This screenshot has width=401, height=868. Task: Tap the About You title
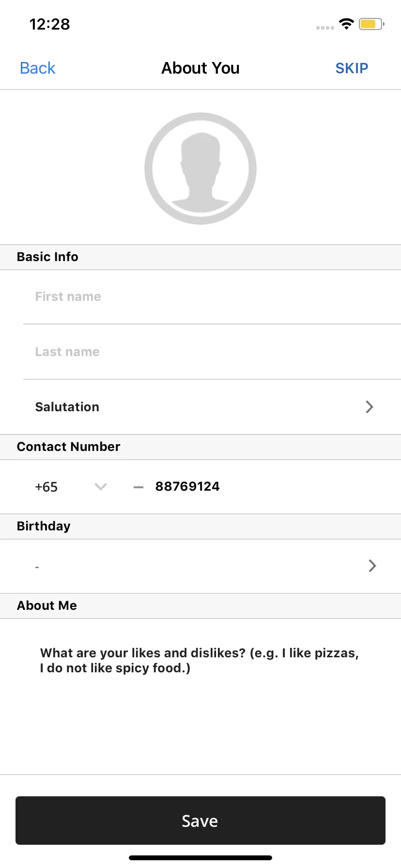(200, 68)
